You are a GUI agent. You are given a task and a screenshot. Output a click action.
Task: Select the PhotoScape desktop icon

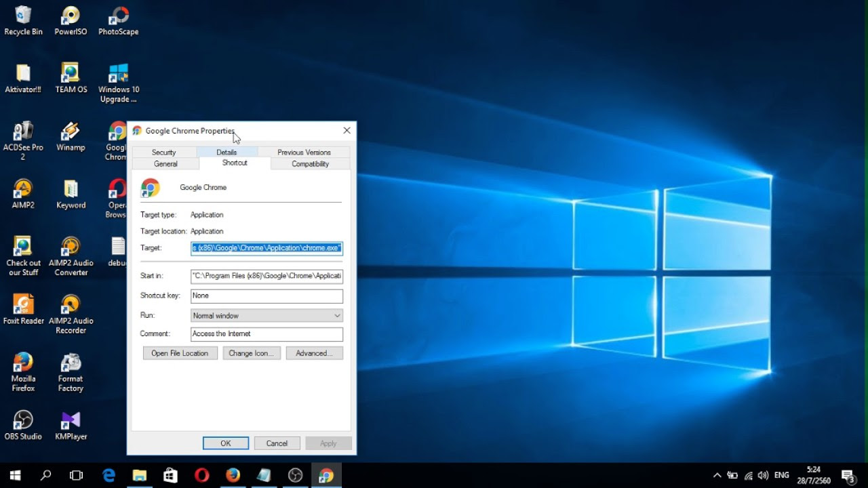(119, 21)
